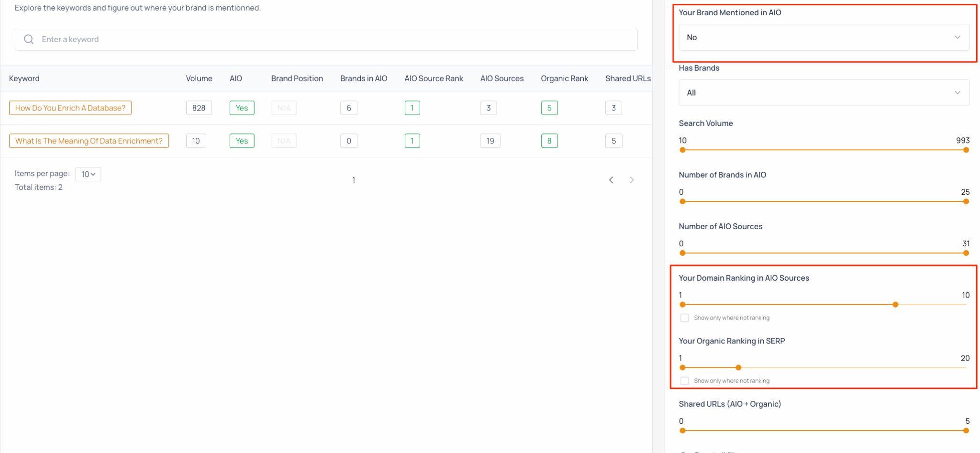
Task: Change items per page dropdown
Action: (x=88, y=174)
